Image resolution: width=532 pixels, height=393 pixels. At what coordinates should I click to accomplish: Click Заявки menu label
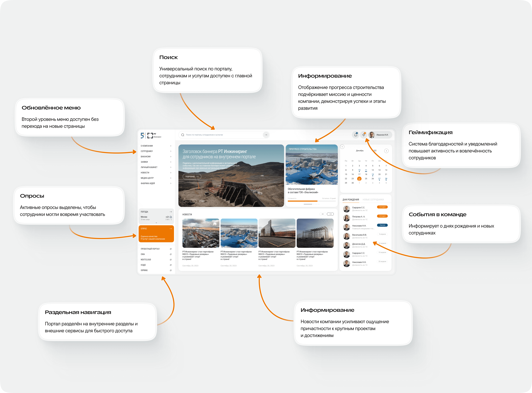(144, 162)
